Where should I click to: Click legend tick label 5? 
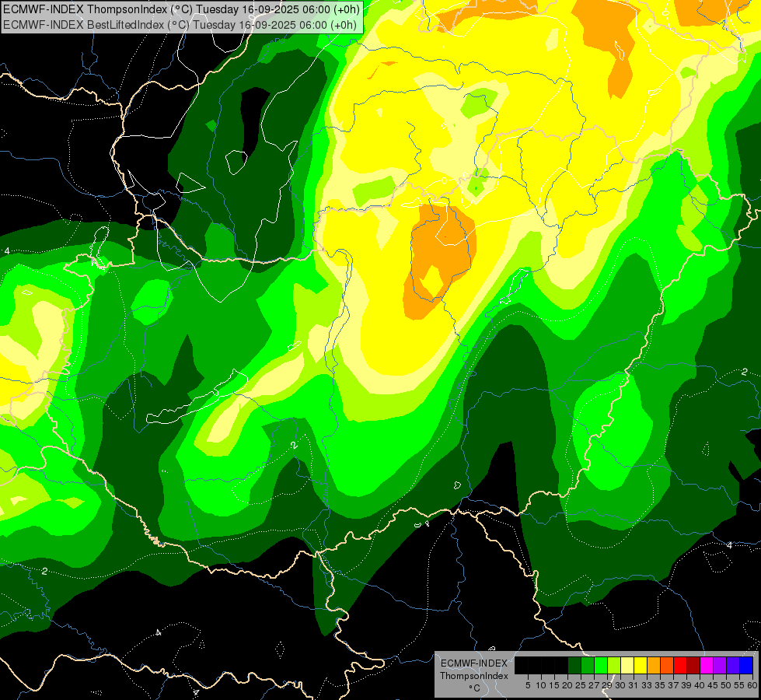click(528, 685)
